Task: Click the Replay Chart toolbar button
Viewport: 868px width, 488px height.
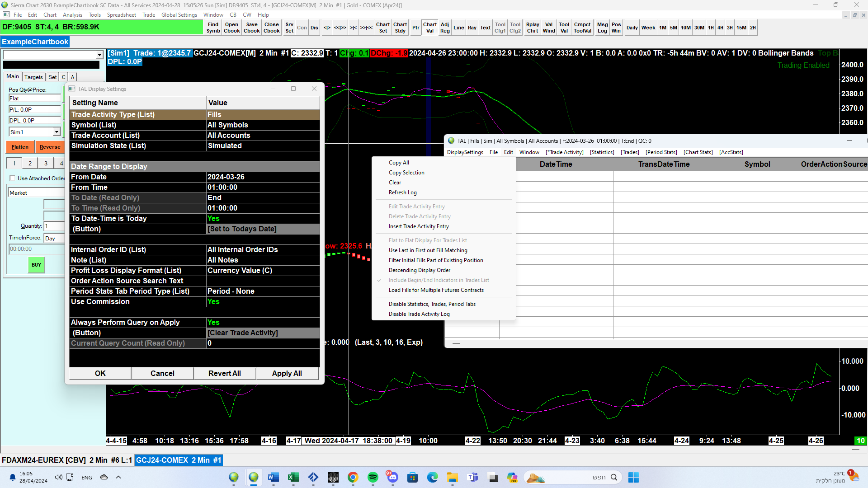Action: (533, 28)
